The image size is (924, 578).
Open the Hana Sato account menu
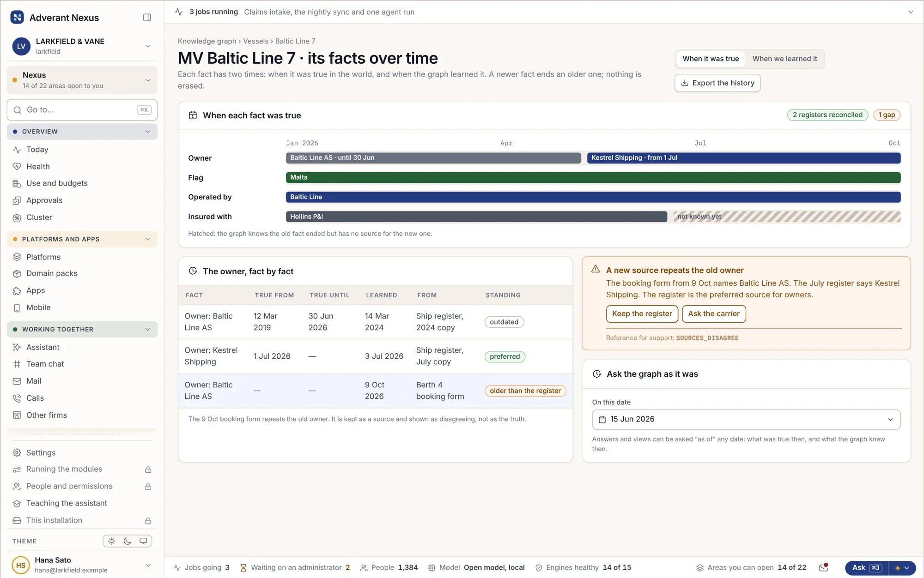82,565
